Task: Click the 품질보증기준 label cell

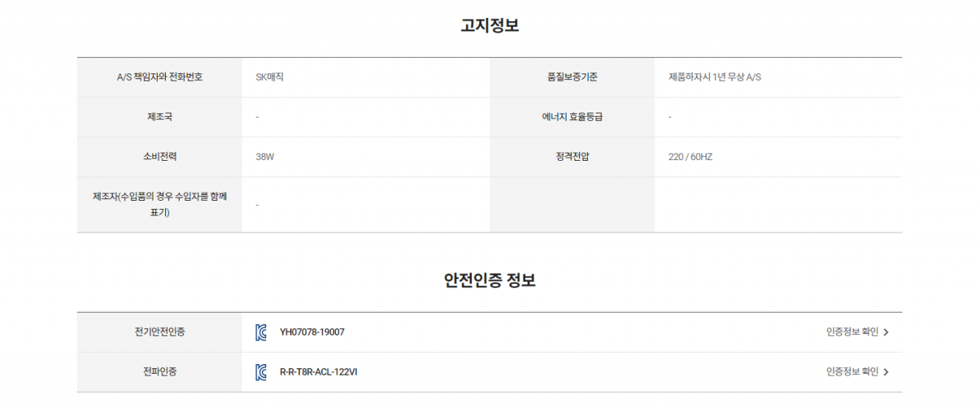Action: pyautogui.click(x=572, y=78)
